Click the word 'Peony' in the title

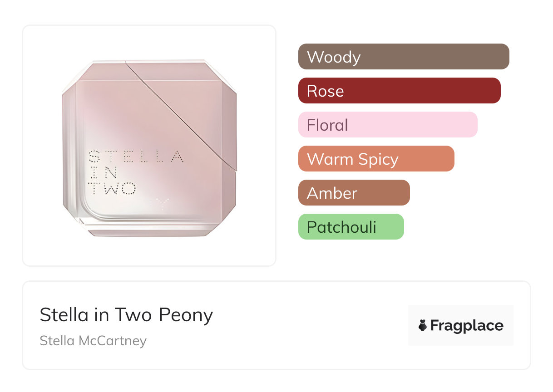pos(186,315)
